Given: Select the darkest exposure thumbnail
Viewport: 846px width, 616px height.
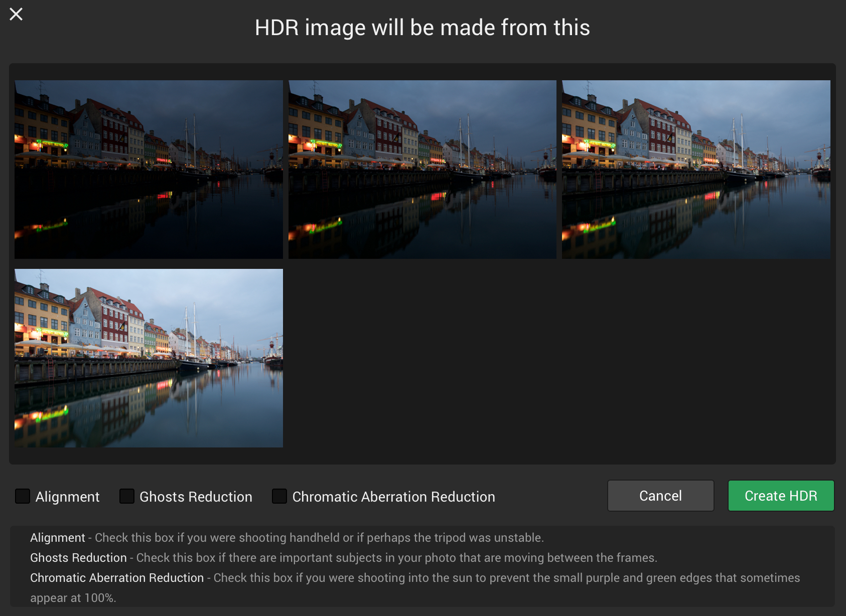Looking at the screenshot, I should [x=149, y=170].
